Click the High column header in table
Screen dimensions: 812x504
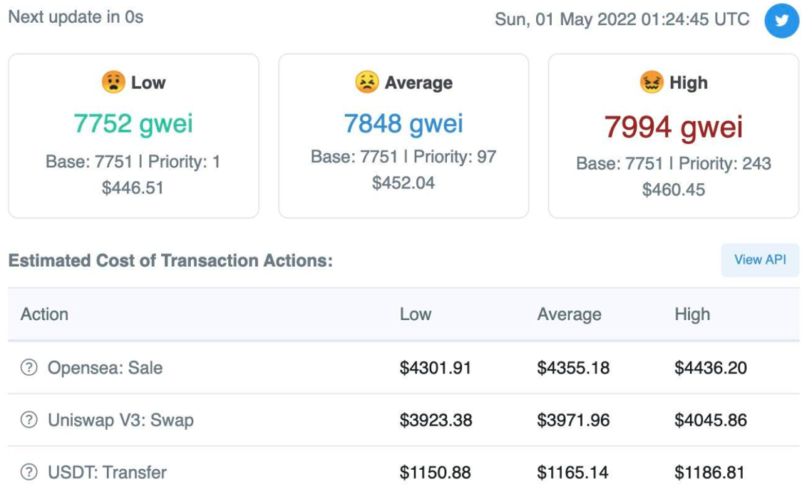pyautogui.click(x=692, y=314)
